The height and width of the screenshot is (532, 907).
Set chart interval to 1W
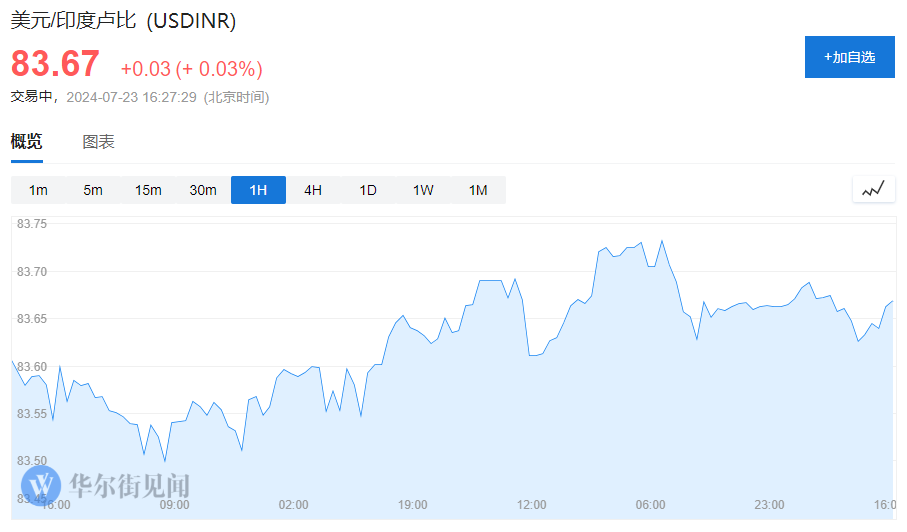[423, 190]
